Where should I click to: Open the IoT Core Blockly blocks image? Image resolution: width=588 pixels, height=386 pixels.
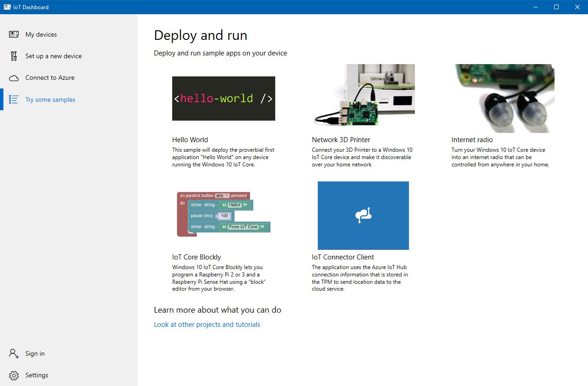(x=223, y=215)
